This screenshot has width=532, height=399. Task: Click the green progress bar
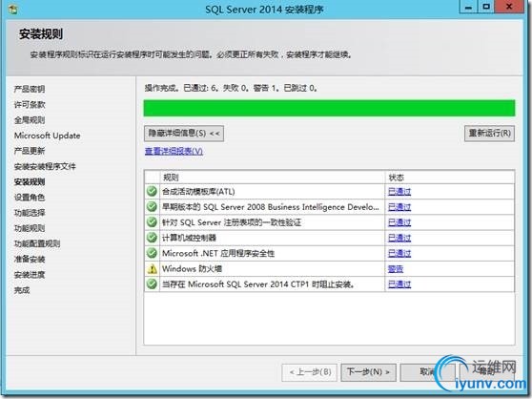click(x=329, y=108)
